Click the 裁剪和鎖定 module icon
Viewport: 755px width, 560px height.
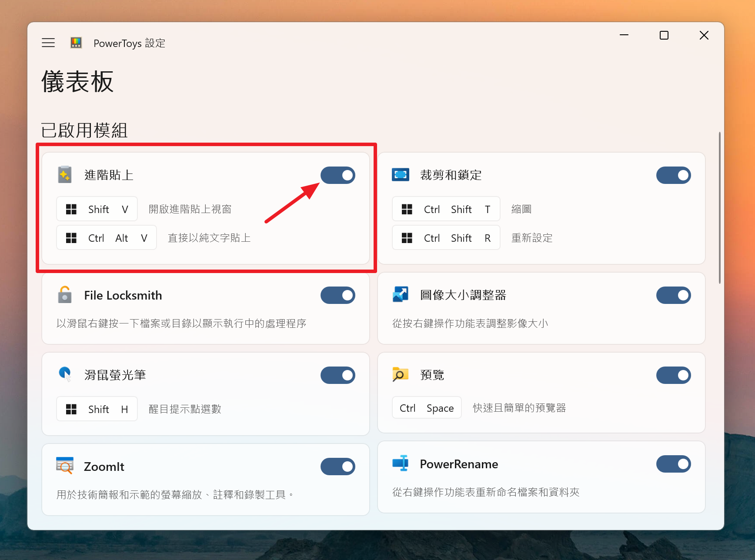click(400, 175)
